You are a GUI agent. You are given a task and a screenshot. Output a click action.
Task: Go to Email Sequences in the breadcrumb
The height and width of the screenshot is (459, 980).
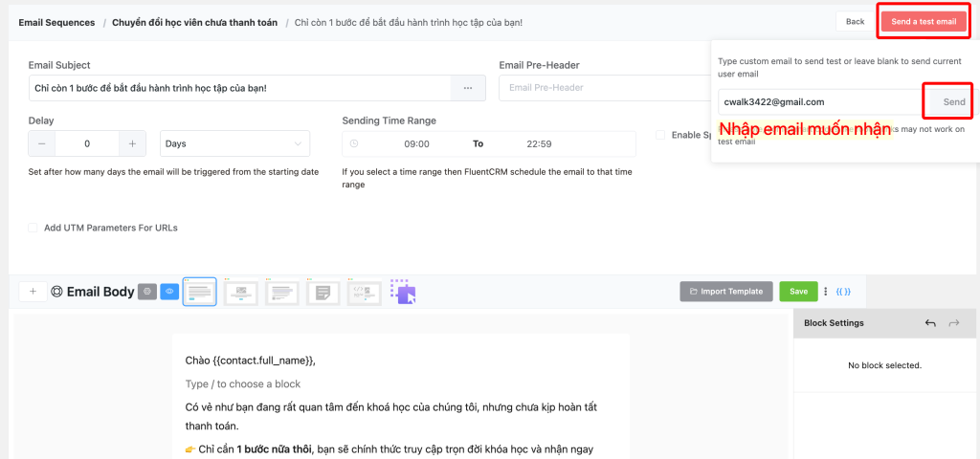click(x=56, y=22)
